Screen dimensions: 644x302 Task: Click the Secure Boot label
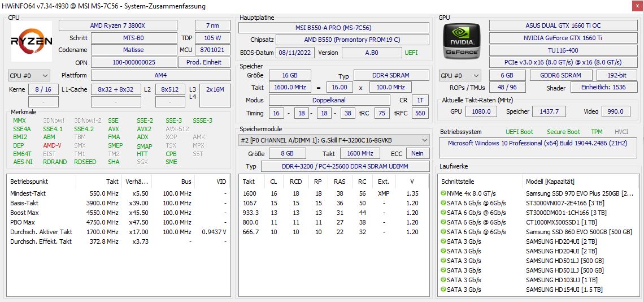pyautogui.click(x=564, y=132)
